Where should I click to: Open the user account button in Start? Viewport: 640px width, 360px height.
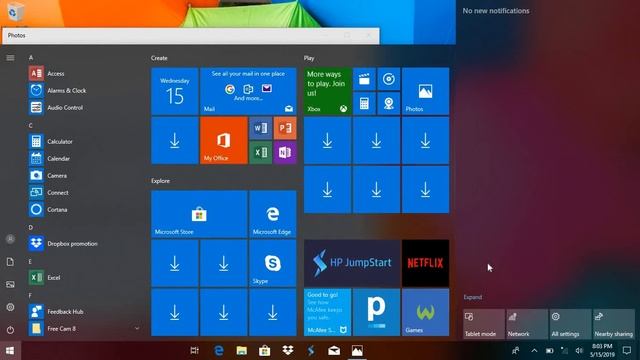10,239
